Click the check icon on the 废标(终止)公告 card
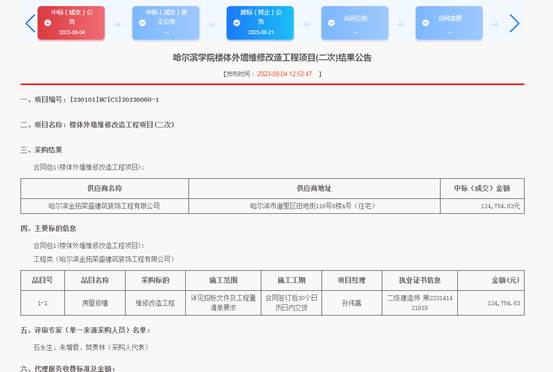Viewport: 553px width, 372px height. pos(237,23)
